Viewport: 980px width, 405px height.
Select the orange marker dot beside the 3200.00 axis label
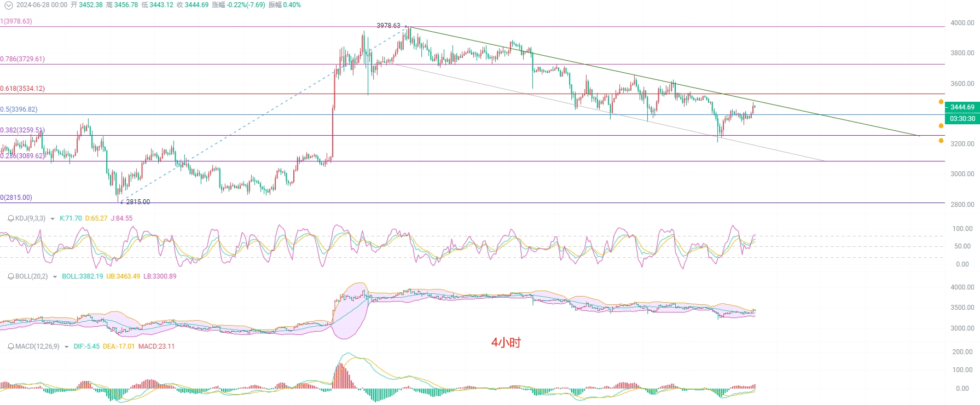tap(941, 141)
